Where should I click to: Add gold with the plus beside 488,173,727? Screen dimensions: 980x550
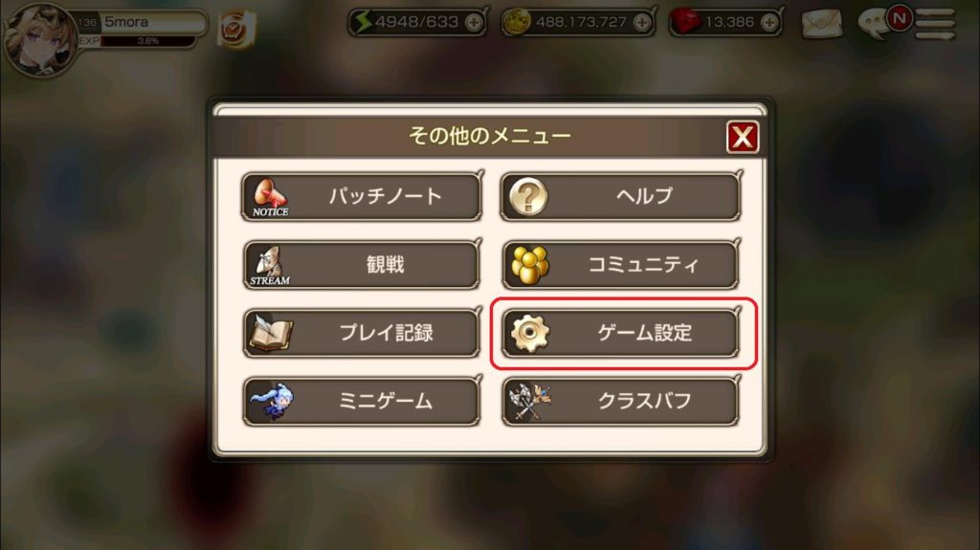pyautogui.click(x=642, y=23)
